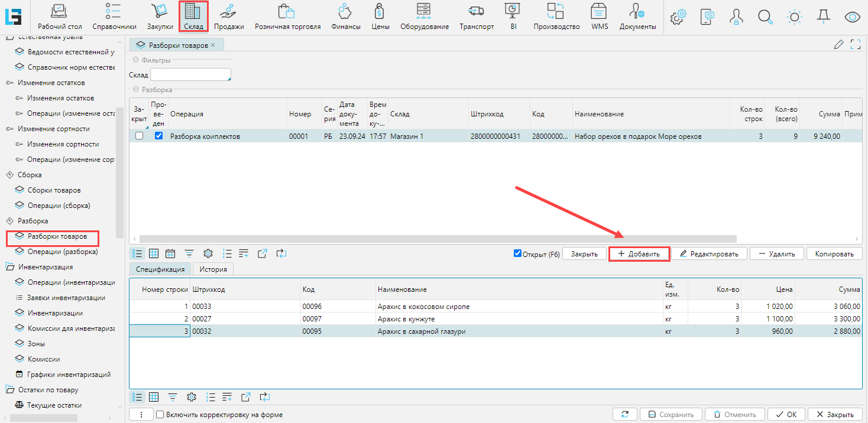868x423 pixels.
Task: Check the Закрыт checkbox in first row
Action: coord(139,136)
